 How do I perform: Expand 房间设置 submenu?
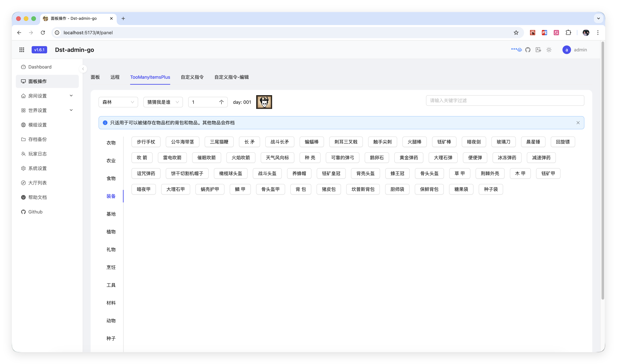[47, 96]
